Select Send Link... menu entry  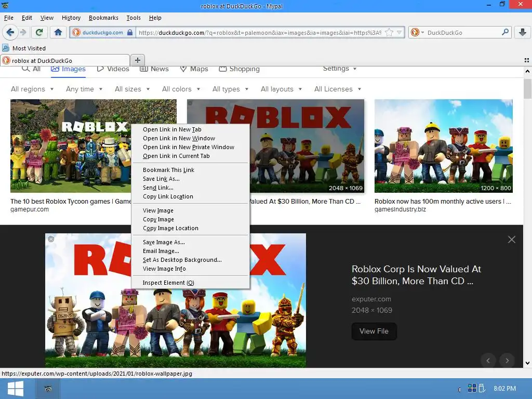coord(190,187)
